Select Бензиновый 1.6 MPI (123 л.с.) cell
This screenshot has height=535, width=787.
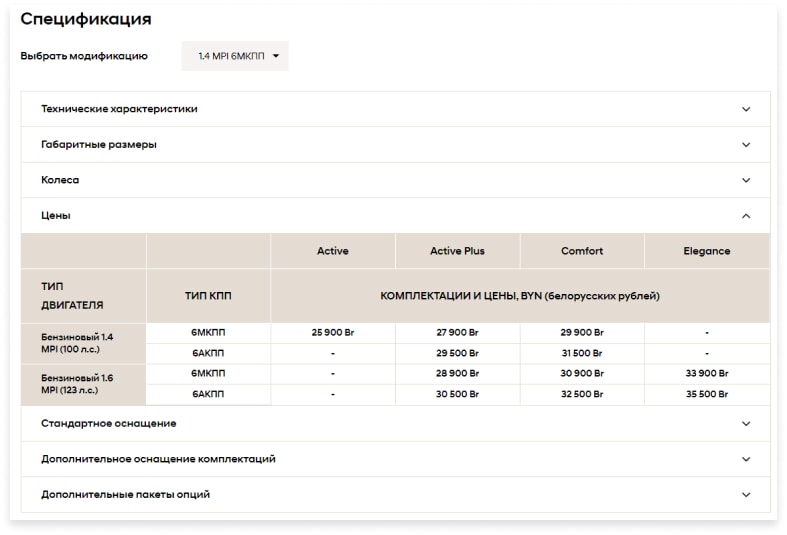click(83, 384)
